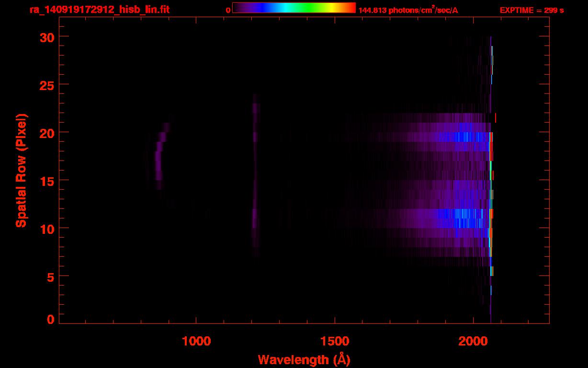The width and height of the screenshot is (588, 368).
Task: Click the colorbar minimum value 0
Action: point(228,10)
